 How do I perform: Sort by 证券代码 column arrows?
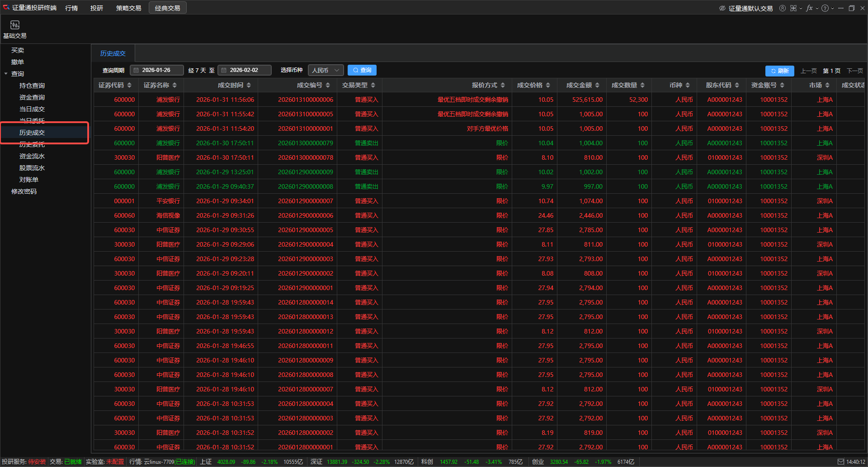pos(129,85)
